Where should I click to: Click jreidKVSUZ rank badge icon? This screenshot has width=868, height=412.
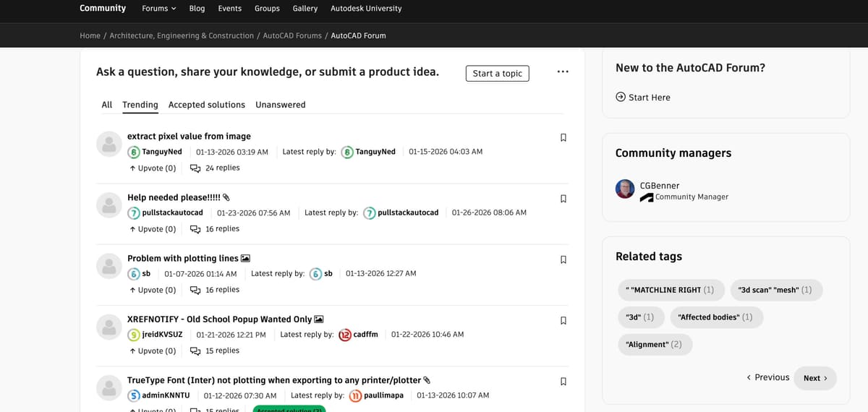[x=134, y=335]
